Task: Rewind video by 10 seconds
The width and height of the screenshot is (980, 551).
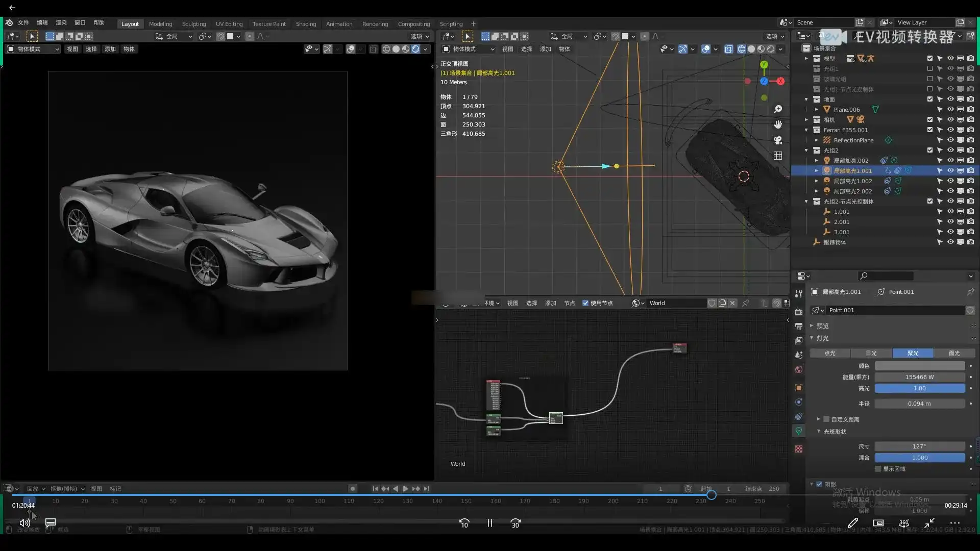Action: 464,523
